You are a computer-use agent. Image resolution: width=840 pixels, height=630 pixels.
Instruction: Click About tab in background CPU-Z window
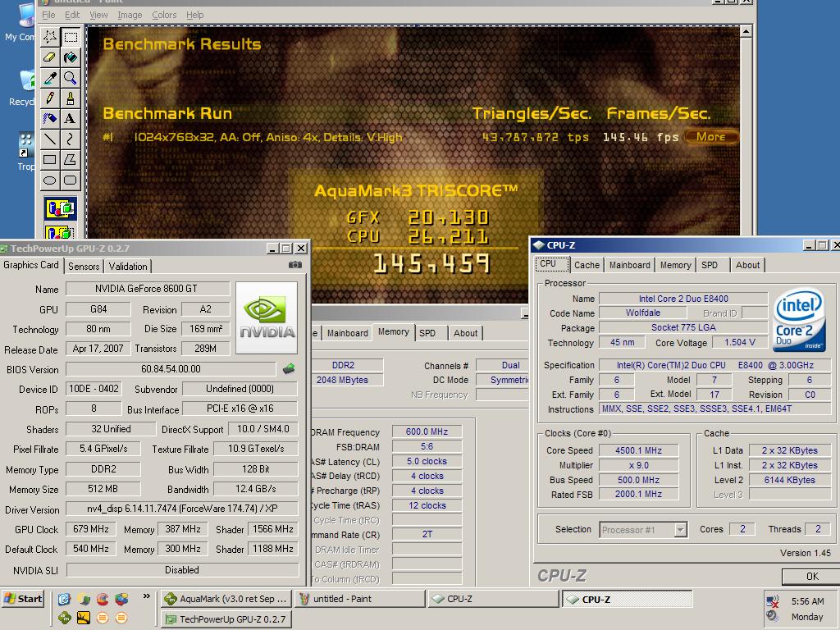pos(466,333)
